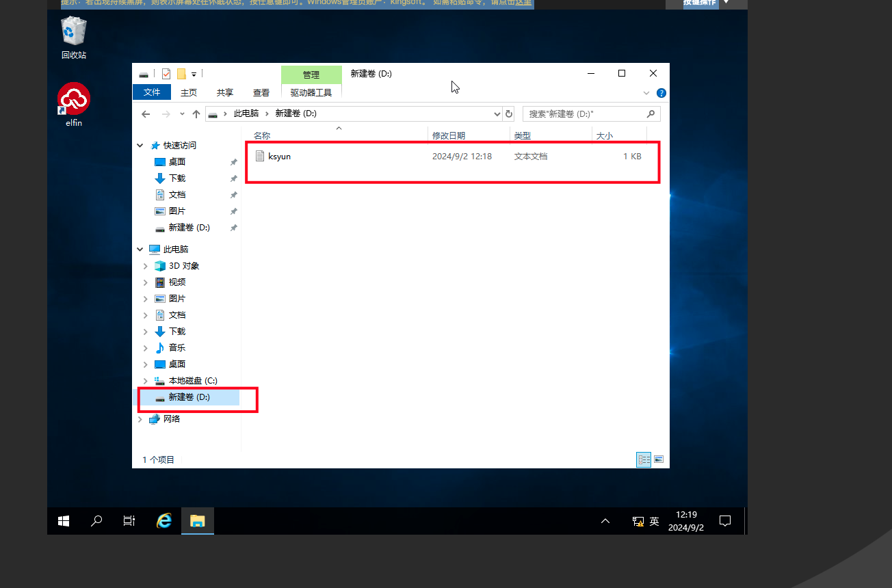
Task: Click the search 新建卷 (D:) input box
Action: click(591, 113)
